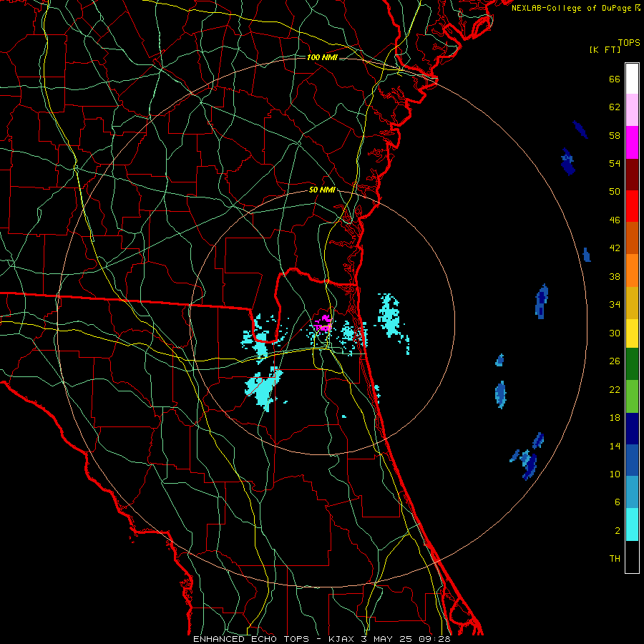
Task: Click the white swatch in the tops legend
Action: click(632, 79)
